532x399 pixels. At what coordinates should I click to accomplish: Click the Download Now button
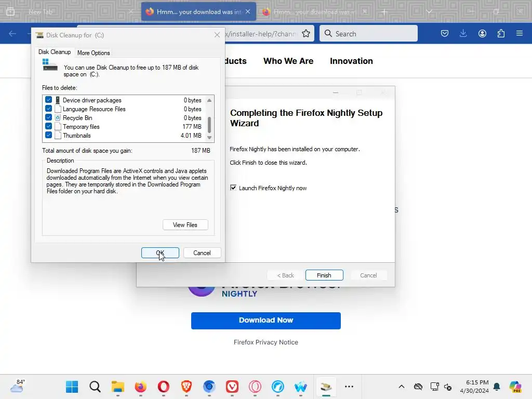[x=265, y=321]
